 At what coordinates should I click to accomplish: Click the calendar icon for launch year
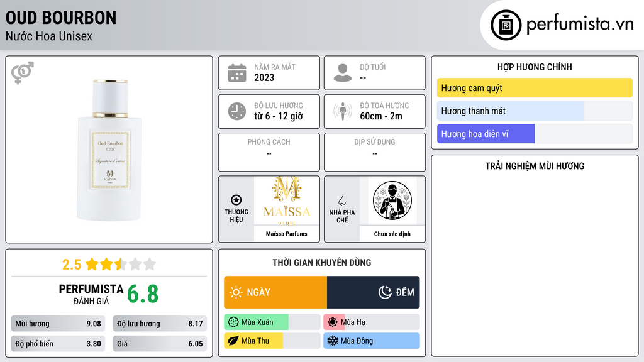[x=237, y=73]
